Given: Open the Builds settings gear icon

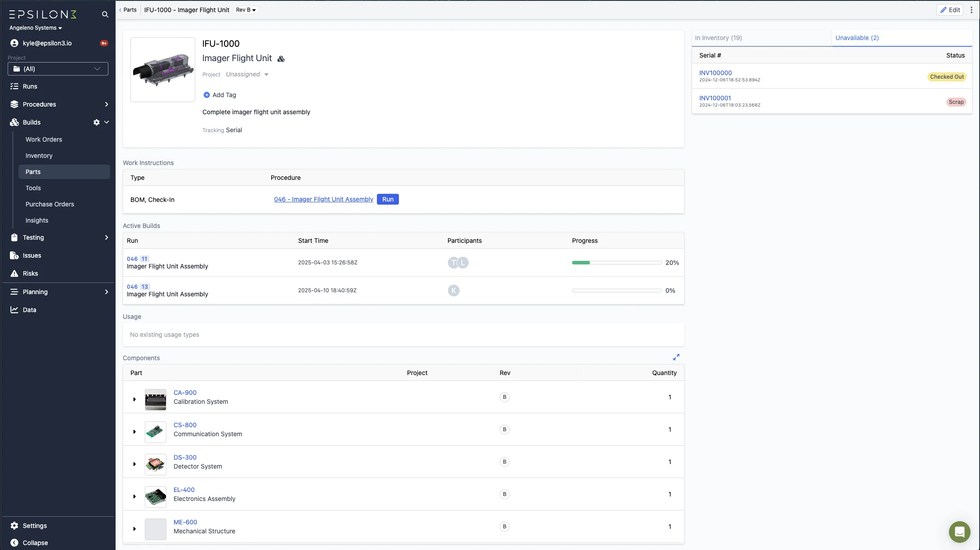Looking at the screenshot, I should coord(96,122).
